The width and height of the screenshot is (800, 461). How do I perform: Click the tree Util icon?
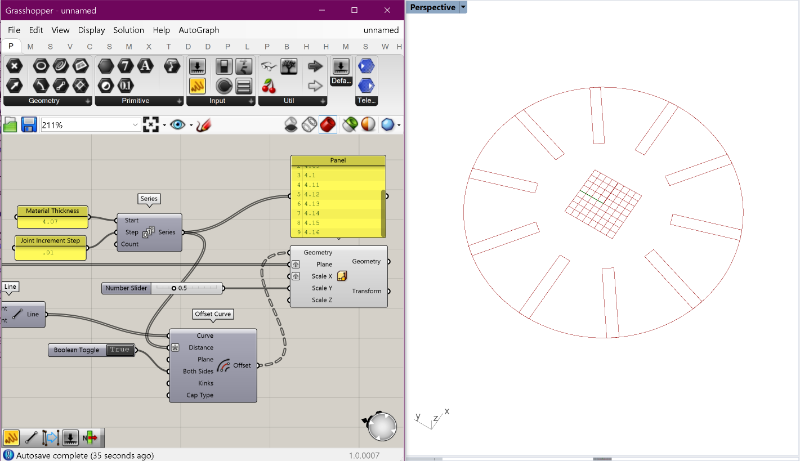point(289,66)
